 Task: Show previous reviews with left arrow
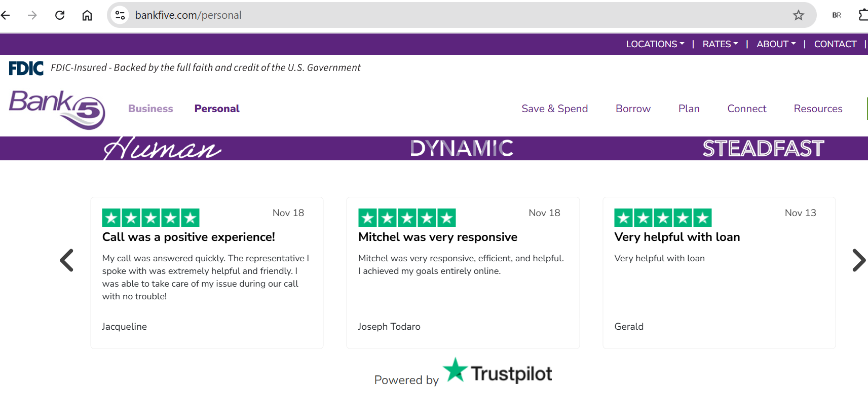[x=67, y=260]
